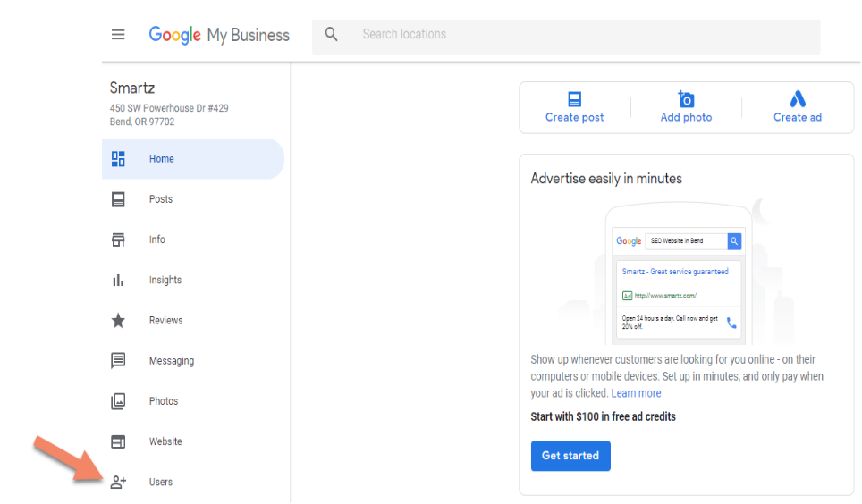Click the SEO Website in Bend preview query

[x=677, y=240]
